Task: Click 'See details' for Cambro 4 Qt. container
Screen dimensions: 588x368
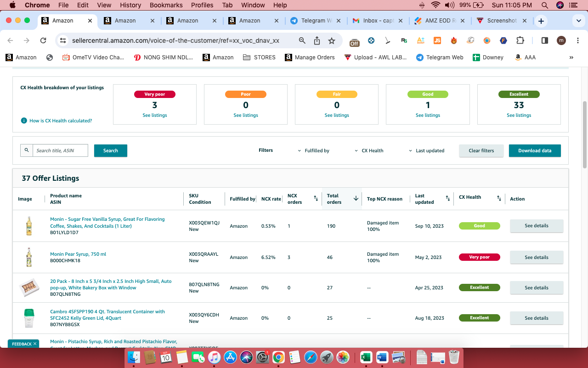Action: click(537, 318)
